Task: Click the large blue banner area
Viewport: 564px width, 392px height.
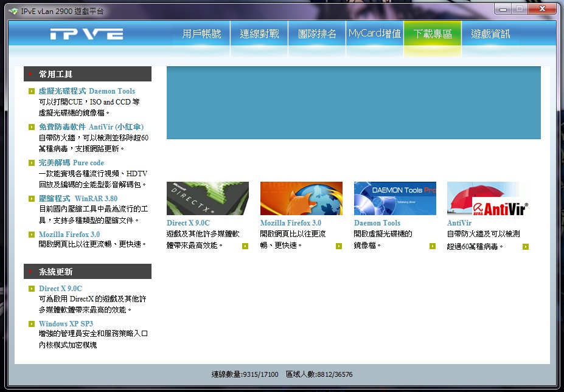Action: coord(353,103)
